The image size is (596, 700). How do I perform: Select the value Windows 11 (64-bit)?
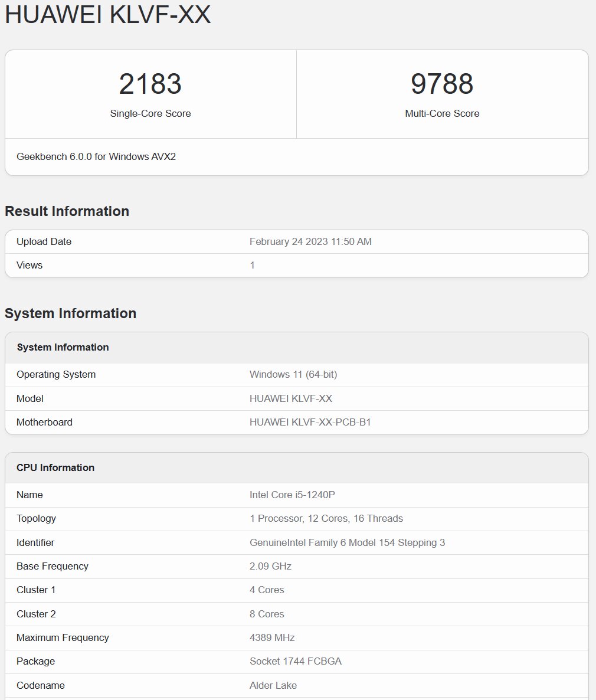[293, 375]
